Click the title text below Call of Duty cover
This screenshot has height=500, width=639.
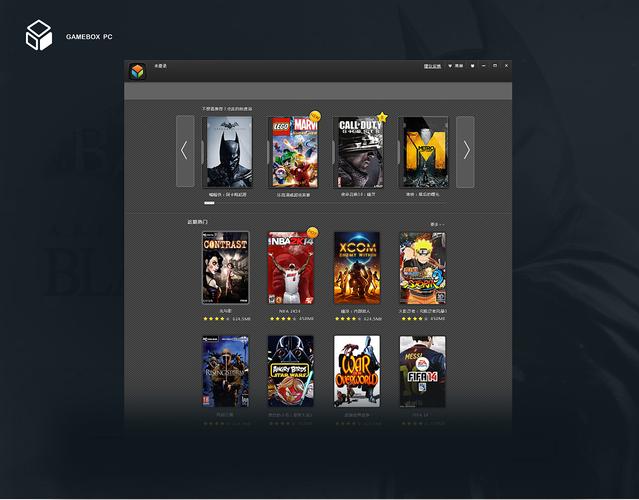(359, 195)
